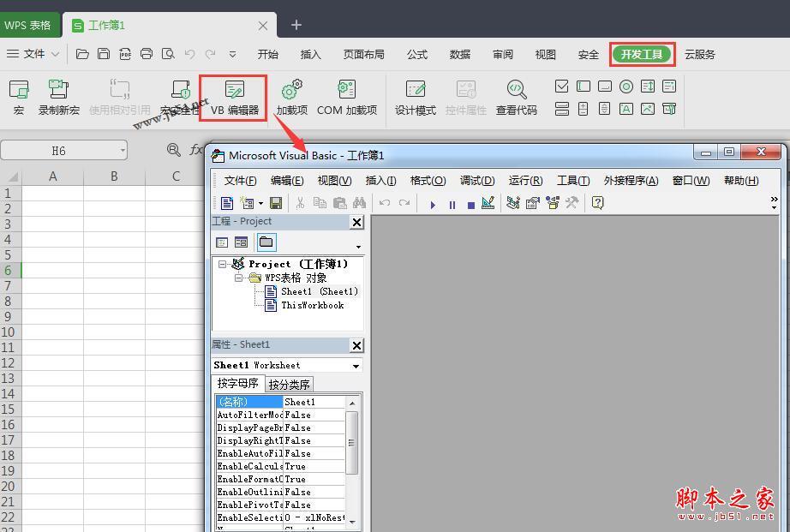Insert a checkbox form control from ribbon
Screen dimensions: 790x532
[561, 87]
